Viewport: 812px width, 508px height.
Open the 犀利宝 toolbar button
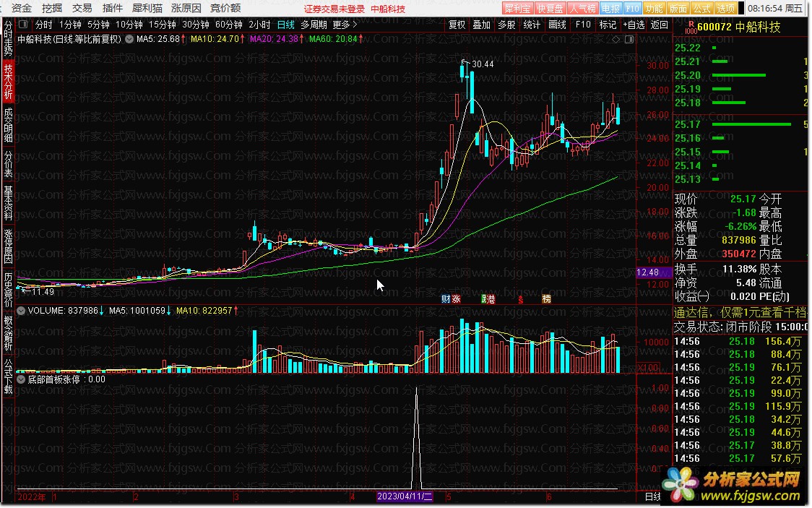pos(518,9)
